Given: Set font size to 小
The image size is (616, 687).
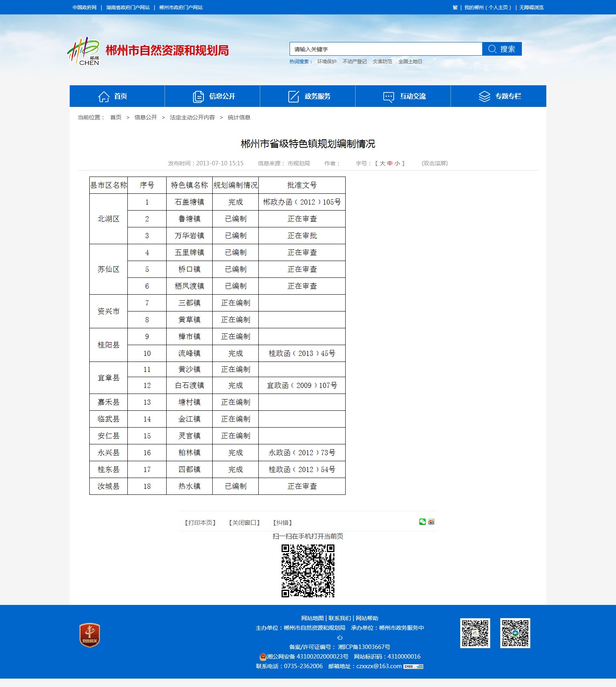Looking at the screenshot, I should [397, 163].
